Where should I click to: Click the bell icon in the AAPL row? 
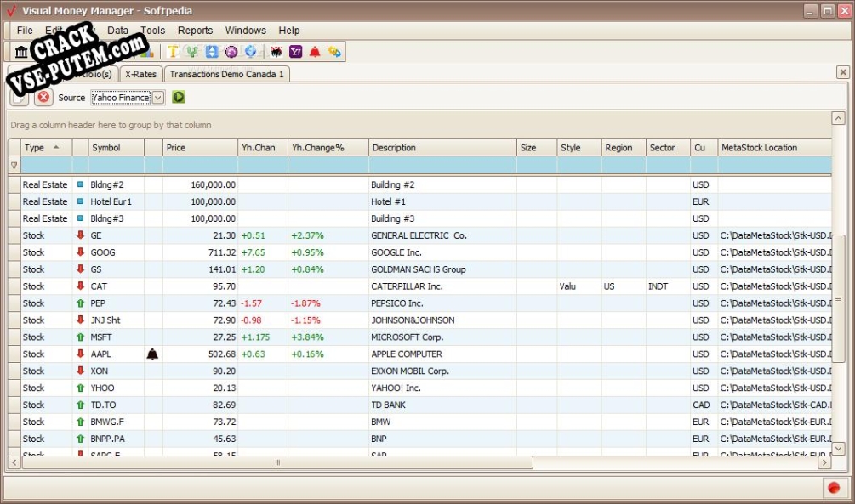point(152,354)
